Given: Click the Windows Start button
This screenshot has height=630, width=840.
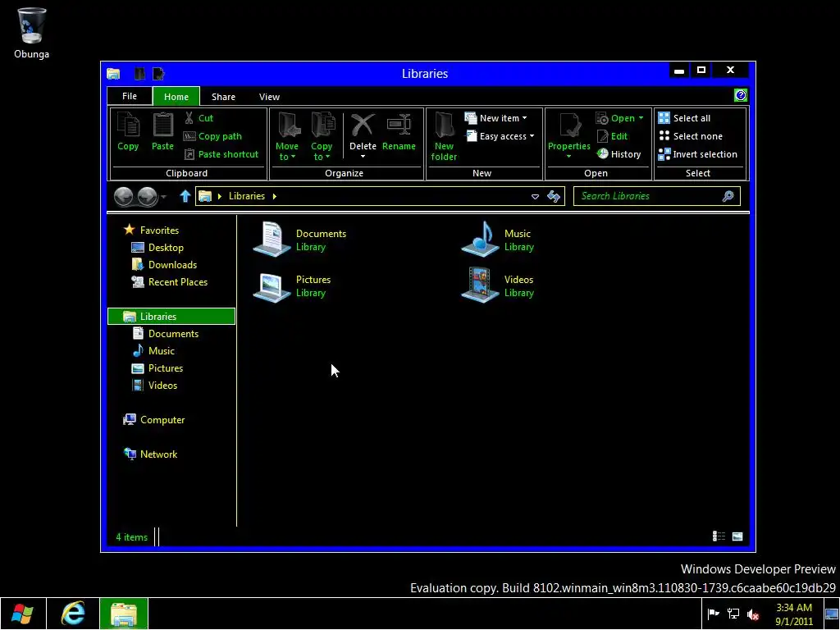Looking at the screenshot, I should tap(22, 614).
